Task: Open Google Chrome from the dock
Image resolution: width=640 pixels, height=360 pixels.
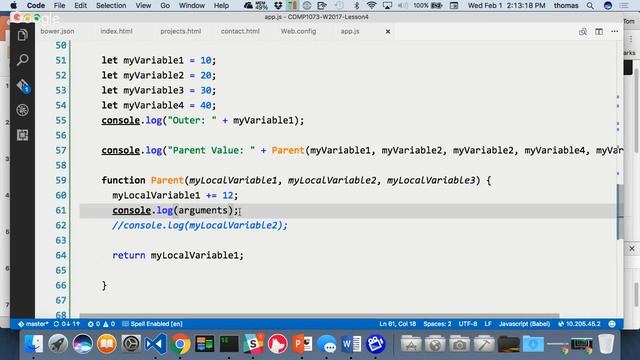Action: (180, 344)
